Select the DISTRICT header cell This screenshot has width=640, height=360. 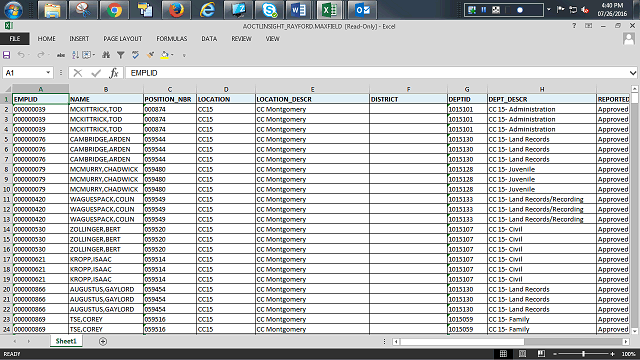click(x=408, y=99)
